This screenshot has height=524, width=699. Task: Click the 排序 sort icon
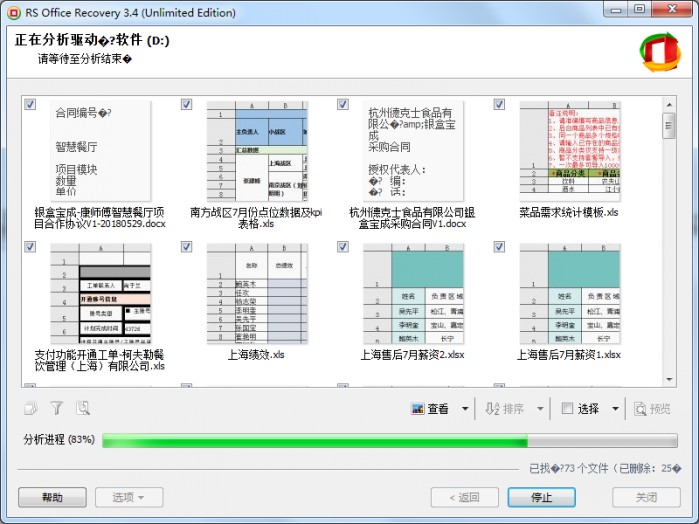click(x=492, y=408)
